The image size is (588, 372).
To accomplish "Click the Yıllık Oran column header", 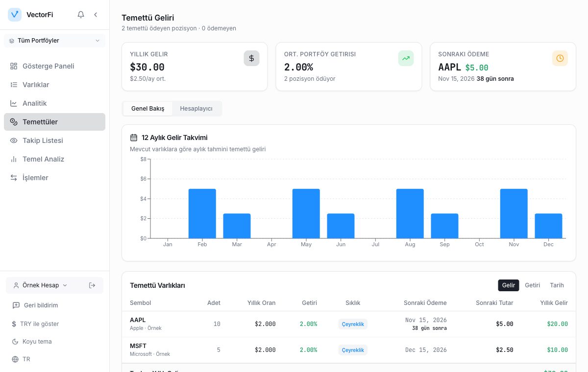I will [261, 303].
